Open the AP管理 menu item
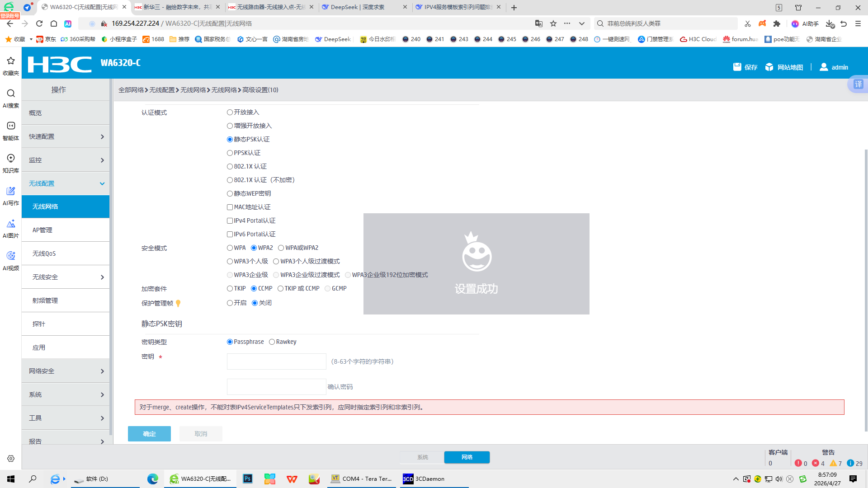 coord(66,230)
